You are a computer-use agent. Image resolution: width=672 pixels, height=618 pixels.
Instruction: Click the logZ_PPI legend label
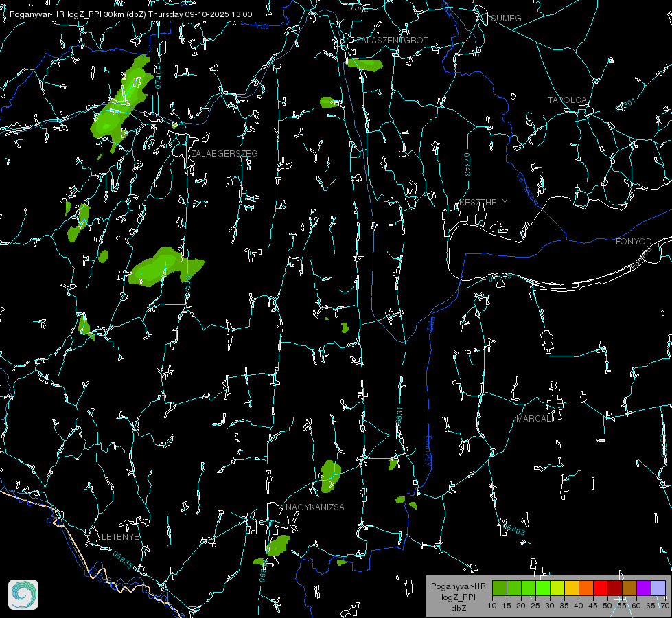tap(459, 597)
